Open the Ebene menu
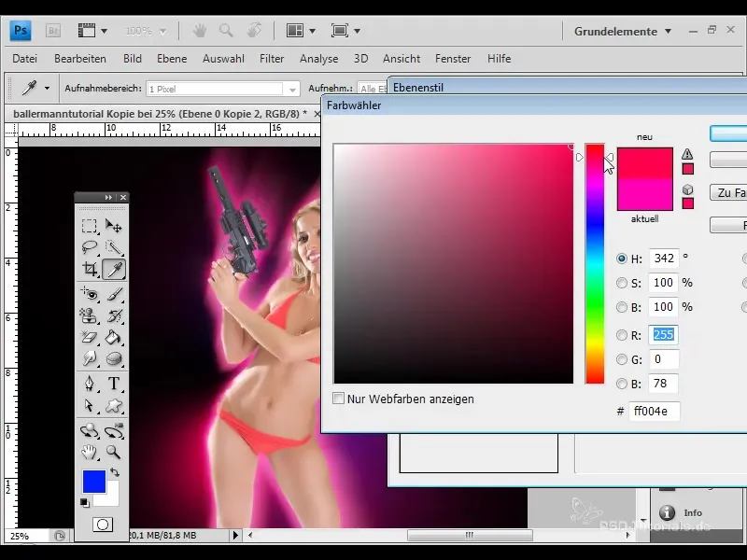This screenshot has height=560, width=747. click(172, 59)
